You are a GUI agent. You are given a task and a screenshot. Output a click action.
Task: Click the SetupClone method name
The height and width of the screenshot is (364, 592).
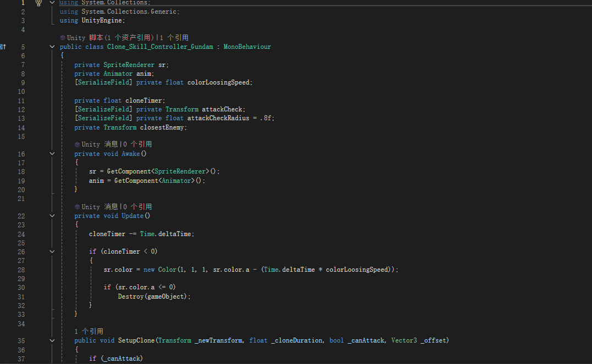(x=136, y=340)
